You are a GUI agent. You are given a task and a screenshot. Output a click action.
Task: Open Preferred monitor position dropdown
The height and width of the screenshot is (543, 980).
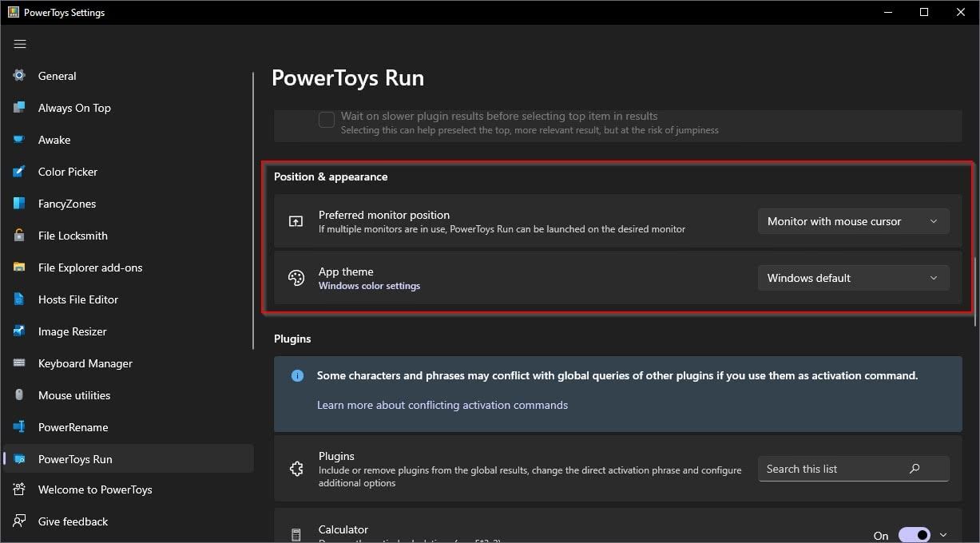pos(853,221)
